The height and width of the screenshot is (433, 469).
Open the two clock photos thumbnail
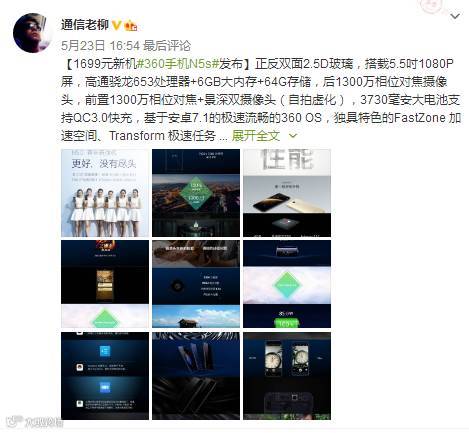(287, 376)
